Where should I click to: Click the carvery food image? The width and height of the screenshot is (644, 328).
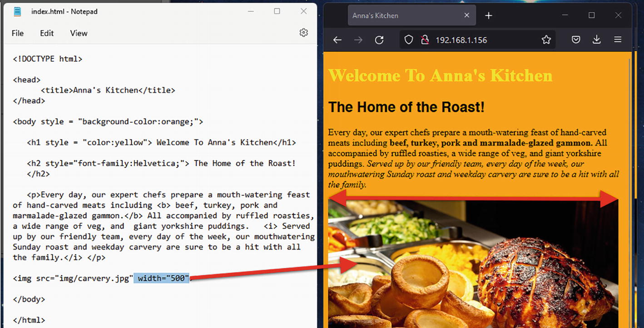click(472, 273)
